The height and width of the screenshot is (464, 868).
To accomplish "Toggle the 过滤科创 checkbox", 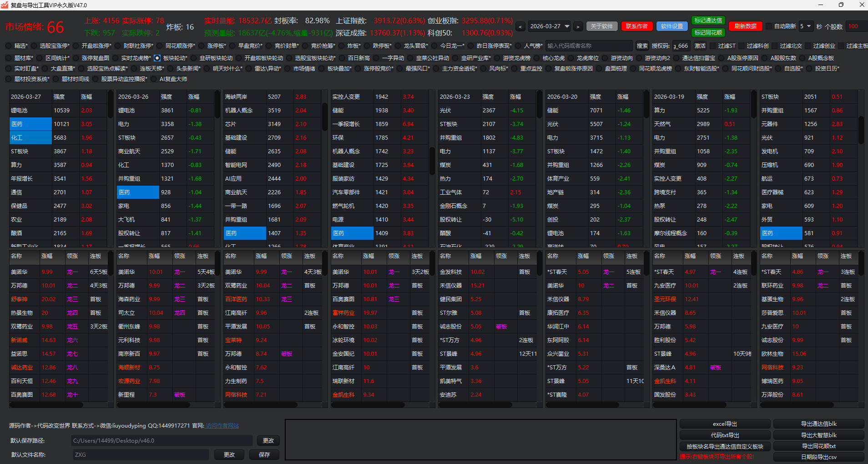I will (x=741, y=46).
